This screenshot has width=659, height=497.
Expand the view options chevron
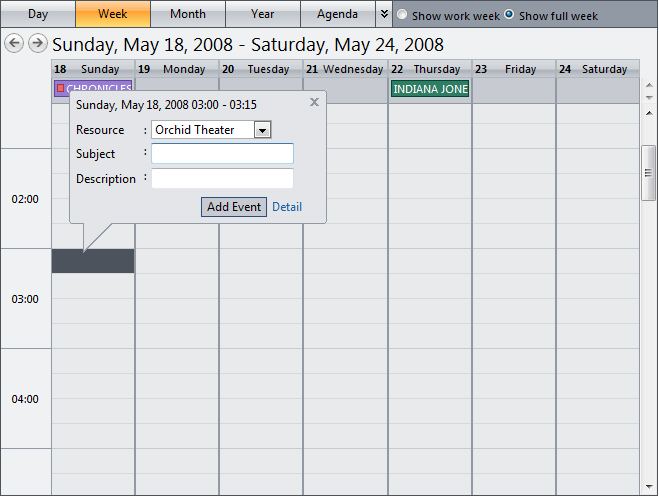point(384,14)
